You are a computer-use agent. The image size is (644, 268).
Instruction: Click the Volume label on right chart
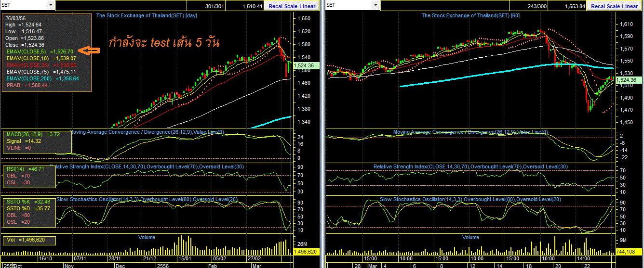[470, 237]
